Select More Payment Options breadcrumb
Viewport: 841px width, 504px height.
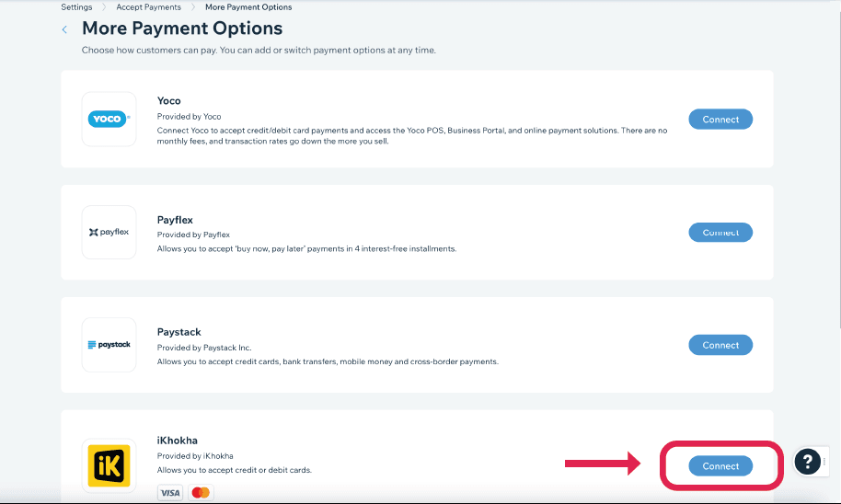[x=248, y=7]
